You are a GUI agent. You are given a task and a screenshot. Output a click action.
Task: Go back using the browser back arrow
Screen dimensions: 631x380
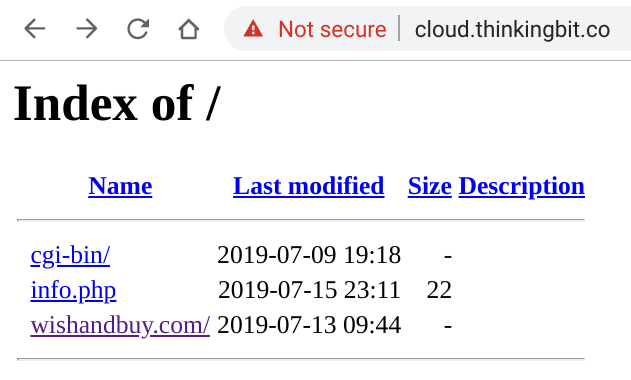click(x=35, y=29)
